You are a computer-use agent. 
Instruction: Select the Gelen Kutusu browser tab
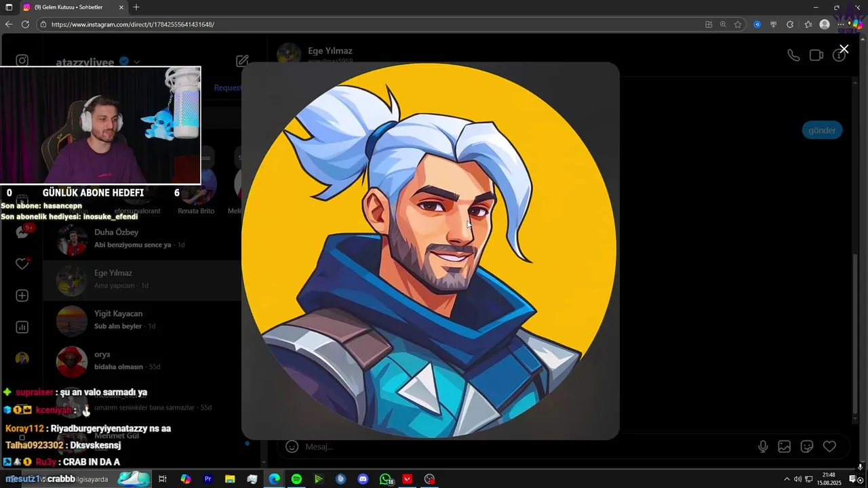point(75,7)
